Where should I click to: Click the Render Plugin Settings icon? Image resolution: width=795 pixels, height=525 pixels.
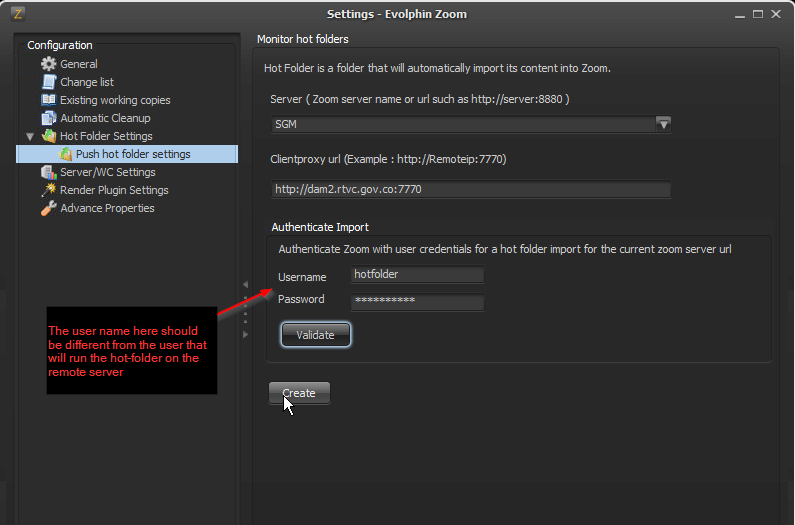(48, 190)
